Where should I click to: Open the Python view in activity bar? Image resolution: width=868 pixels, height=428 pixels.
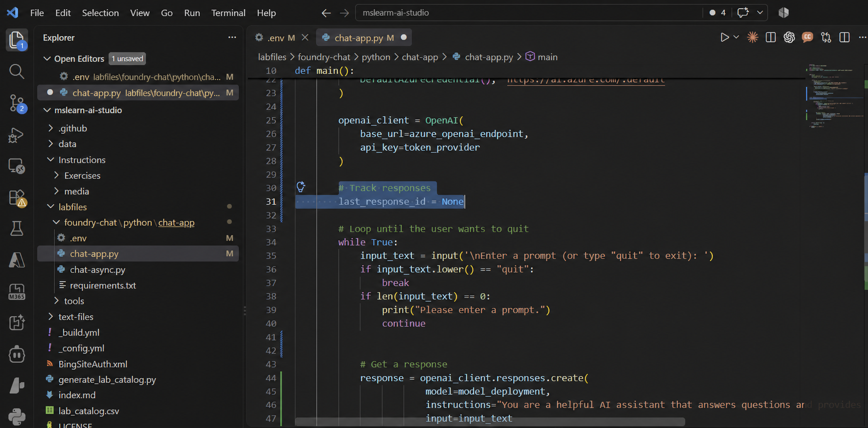17,416
